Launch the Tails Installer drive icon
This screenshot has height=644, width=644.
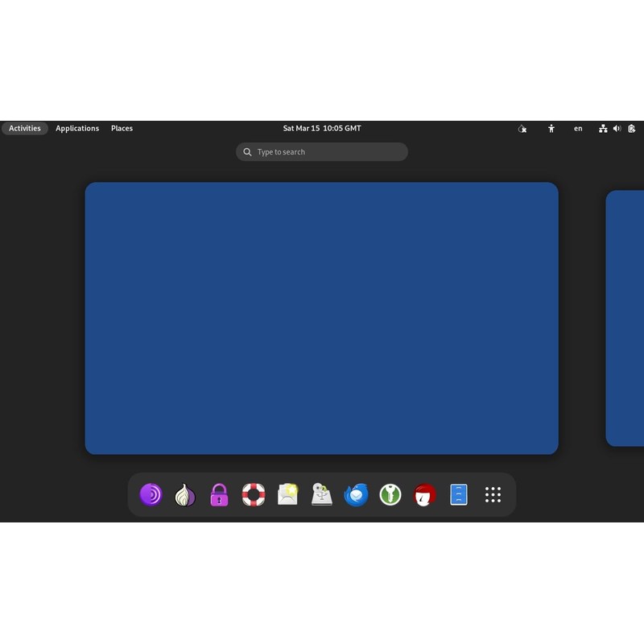[x=322, y=494]
